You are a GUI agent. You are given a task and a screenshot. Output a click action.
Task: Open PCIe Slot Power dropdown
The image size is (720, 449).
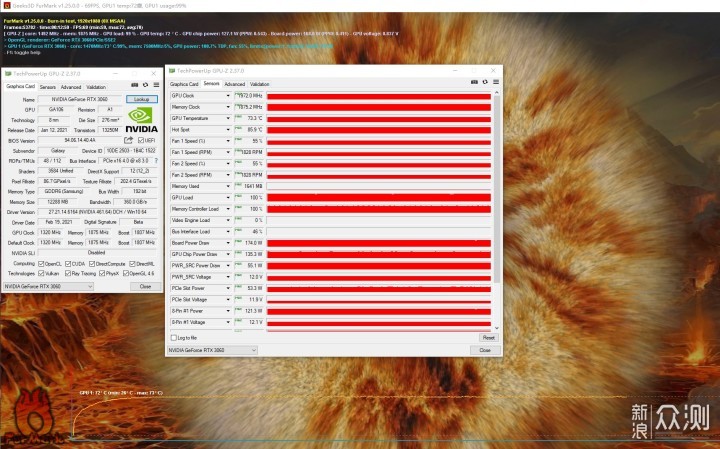(228, 288)
